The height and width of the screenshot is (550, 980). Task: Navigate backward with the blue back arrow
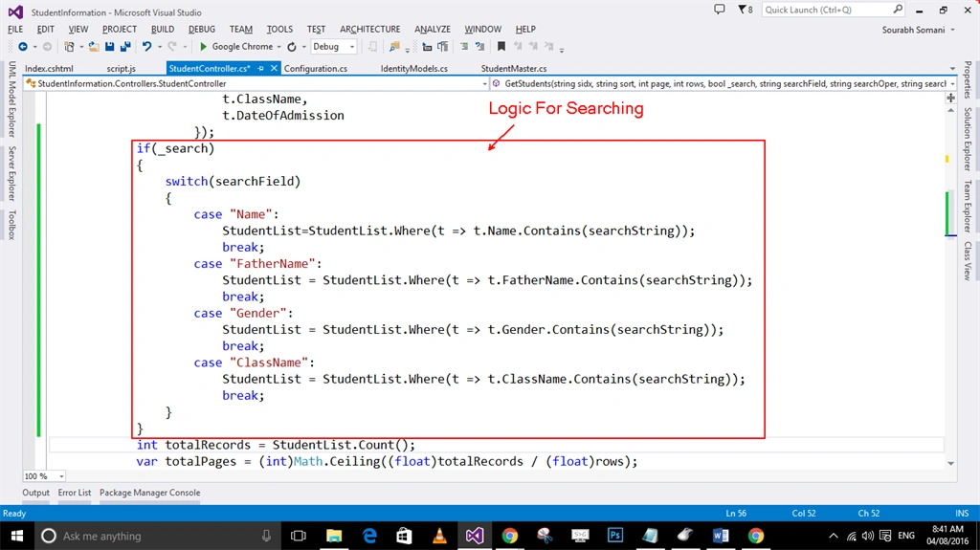point(23,46)
